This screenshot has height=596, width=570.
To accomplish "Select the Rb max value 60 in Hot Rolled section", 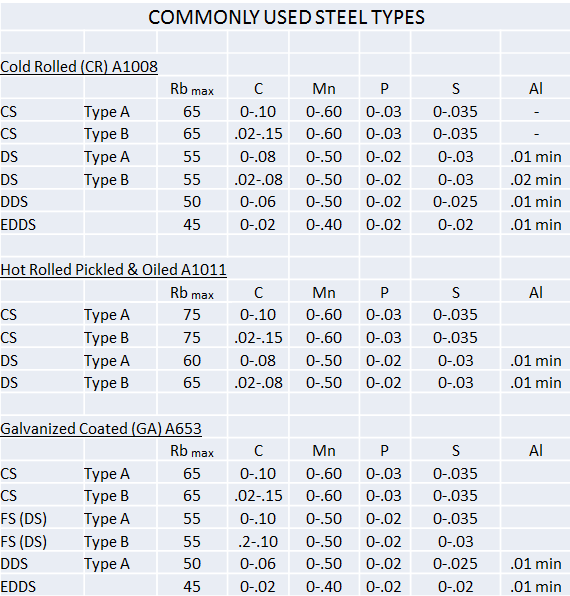I will point(192,361).
